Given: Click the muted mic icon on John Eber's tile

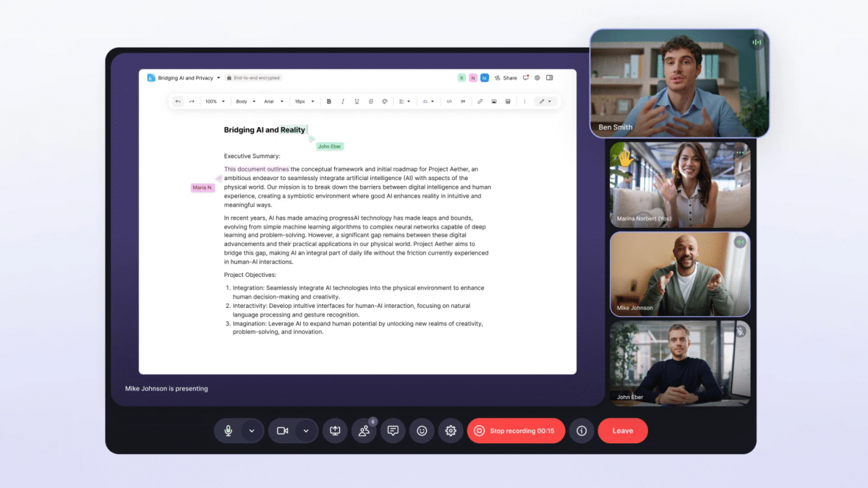Looking at the screenshot, I should [x=740, y=331].
